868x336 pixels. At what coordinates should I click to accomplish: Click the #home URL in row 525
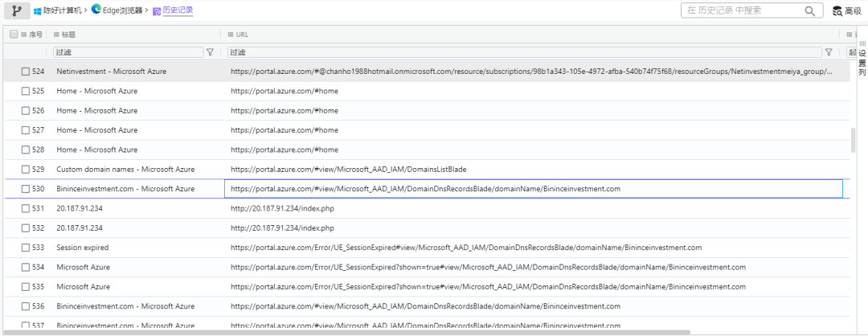coord(285,91)
